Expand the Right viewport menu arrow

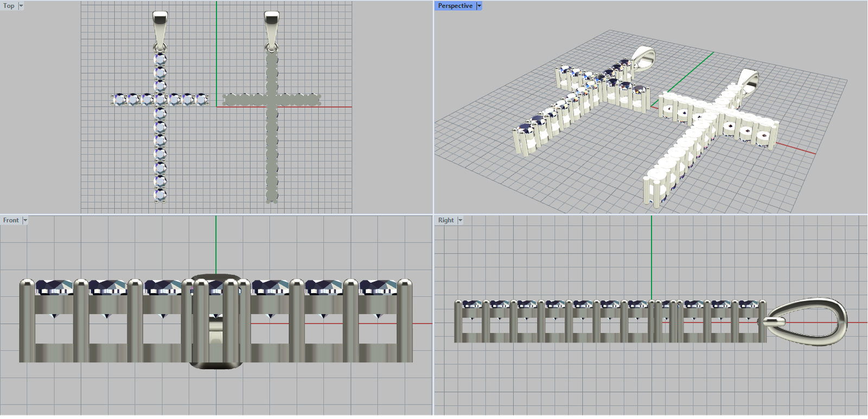(460, 220)
